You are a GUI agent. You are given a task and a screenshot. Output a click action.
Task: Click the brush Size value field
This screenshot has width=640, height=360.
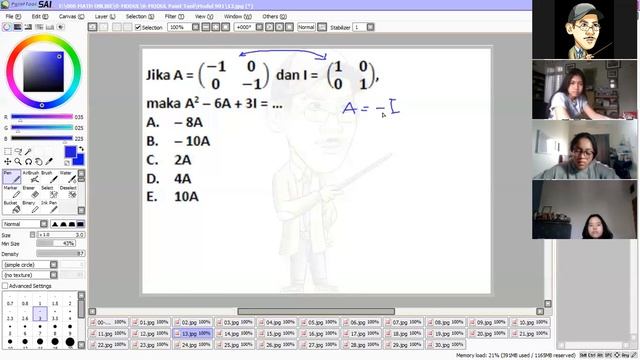pyautogui.click(x=60, y=235)
